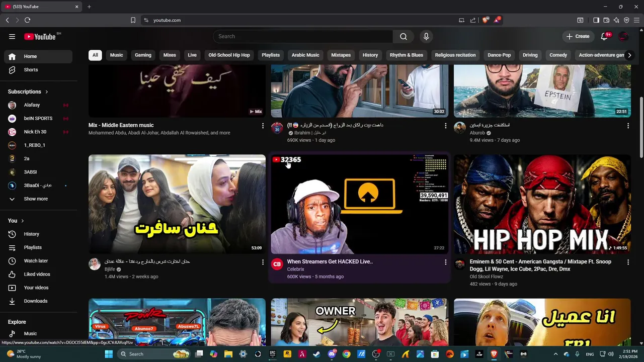
Task: Open Mix - Middle Eastern music title
Action: [x=121, y=125]
